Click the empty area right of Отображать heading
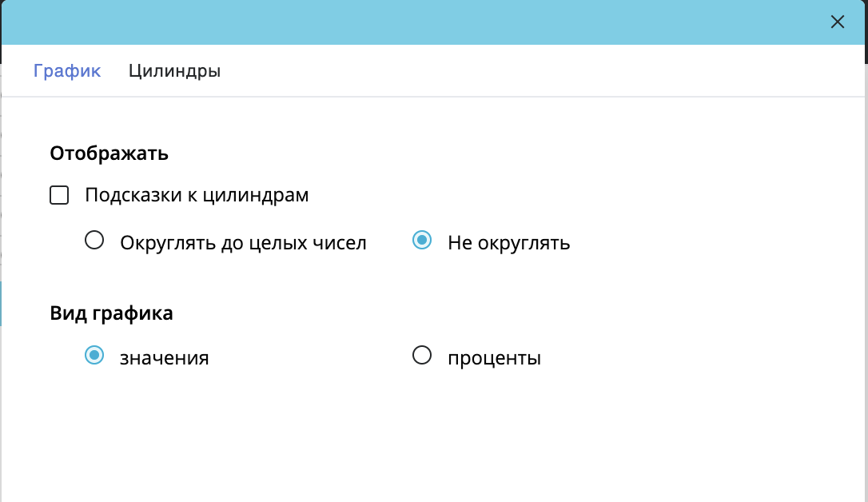The width and height of the screenshot is (868, 502). click(480, 153)
